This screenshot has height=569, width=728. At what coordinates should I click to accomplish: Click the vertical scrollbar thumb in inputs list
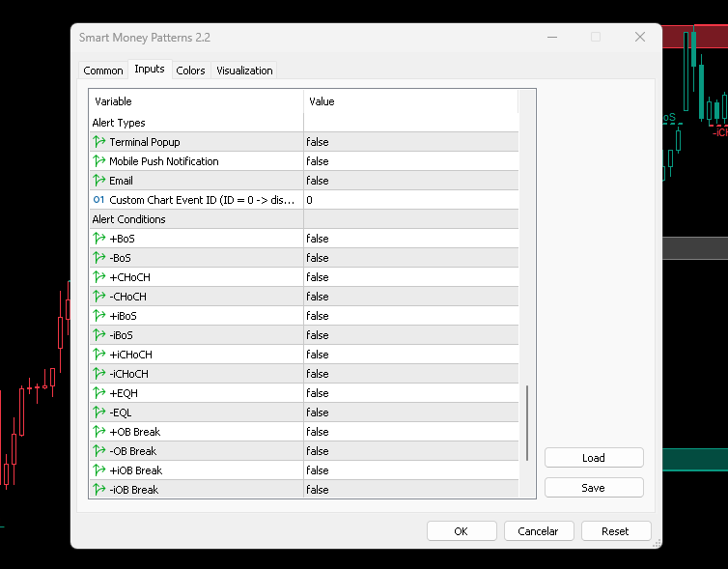coord(527,423)
